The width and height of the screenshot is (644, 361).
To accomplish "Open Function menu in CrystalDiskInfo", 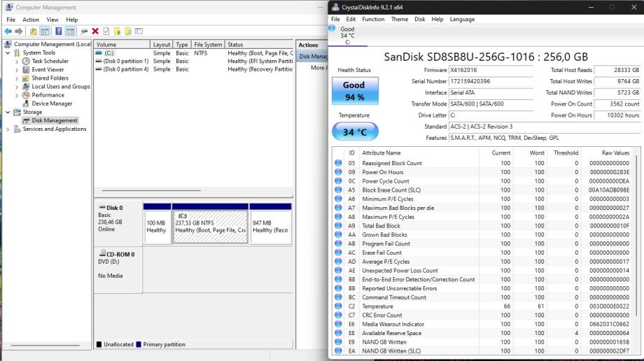I will click(x=373, y=19).
